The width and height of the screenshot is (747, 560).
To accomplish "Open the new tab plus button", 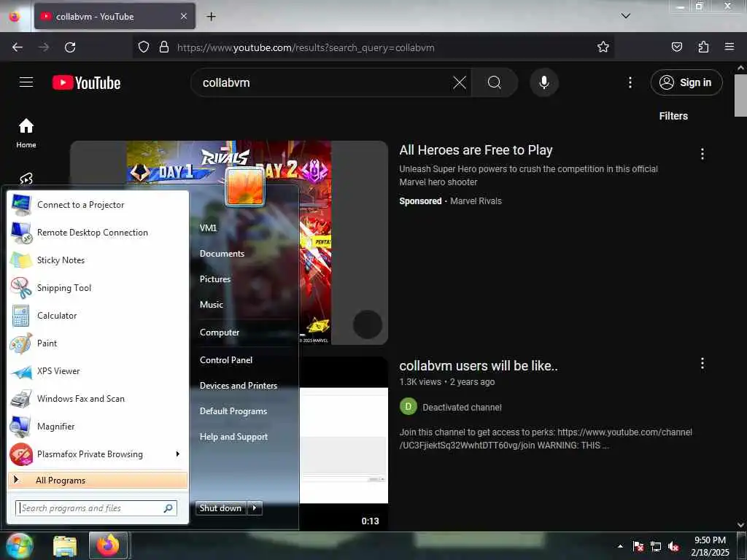I will 211,17.
